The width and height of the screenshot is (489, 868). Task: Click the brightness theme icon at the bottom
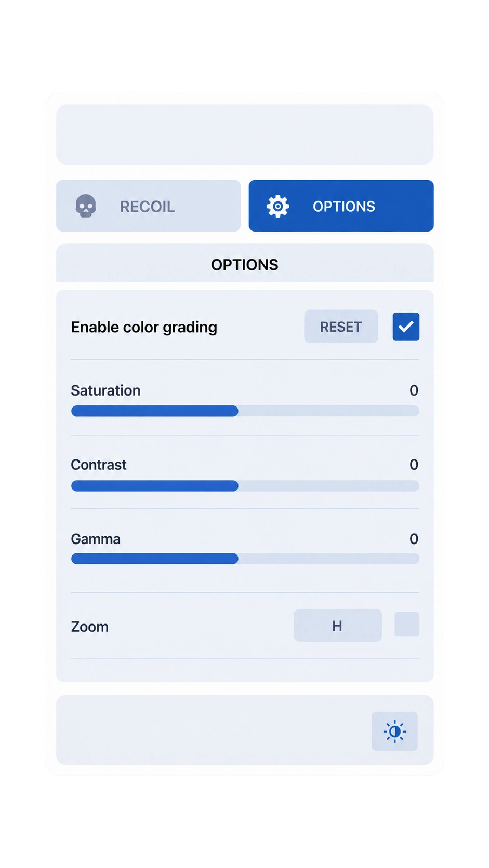[394, 731]
